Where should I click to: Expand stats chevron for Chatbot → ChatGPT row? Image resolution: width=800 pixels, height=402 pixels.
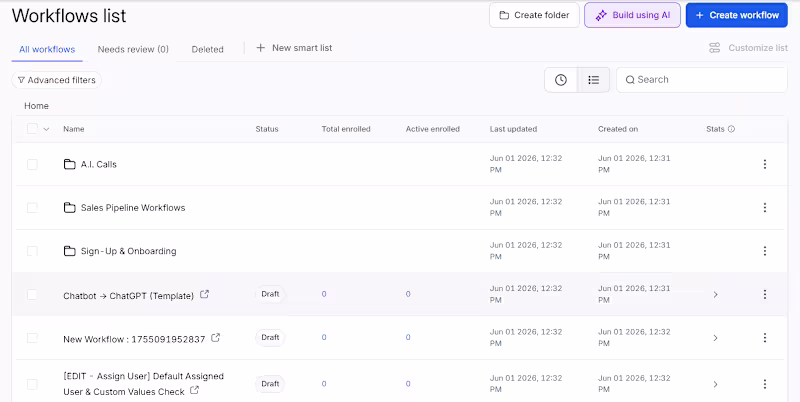715,294
